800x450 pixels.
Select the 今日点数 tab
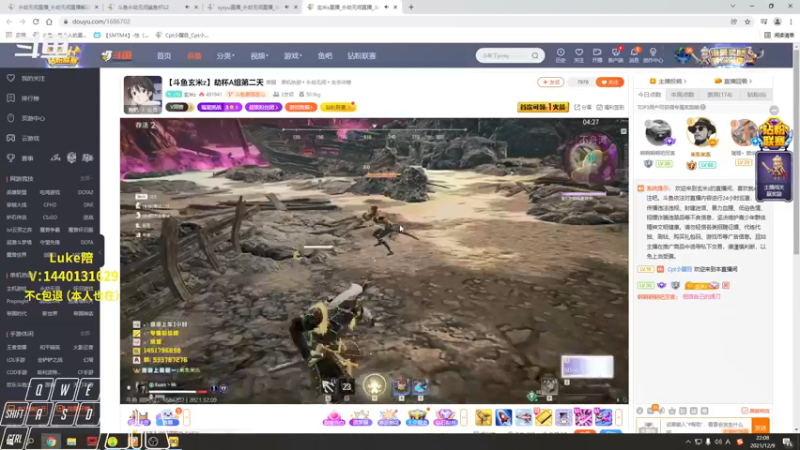click(649, 94)
